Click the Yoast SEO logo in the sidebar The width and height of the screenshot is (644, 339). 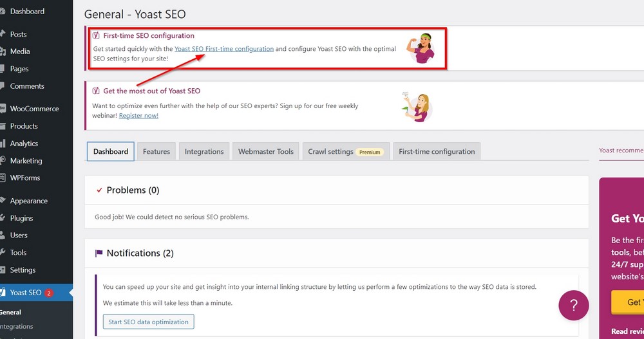click(3, 293)
